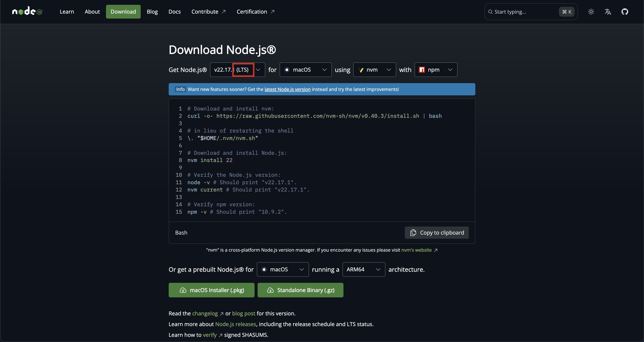Click the download icon on Standalone Binary button

pyautogui.click(x=270, y=290)
